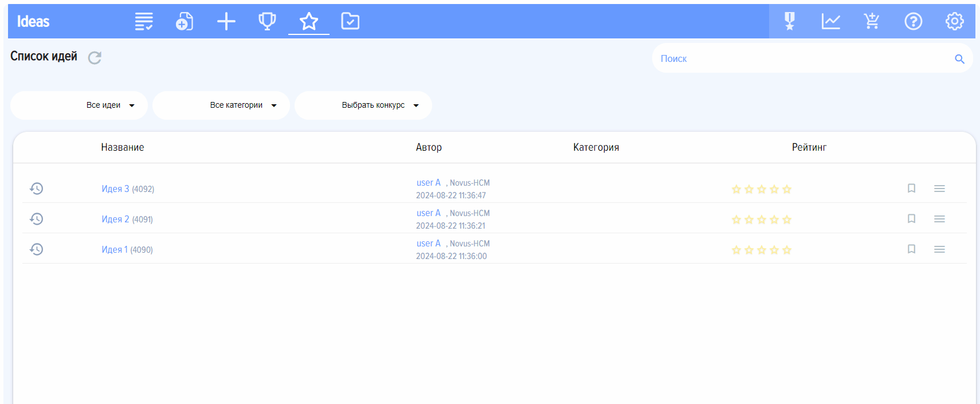Open the medal achievements icon
This screenshot has height=404, width=980.
coord(790,22)
